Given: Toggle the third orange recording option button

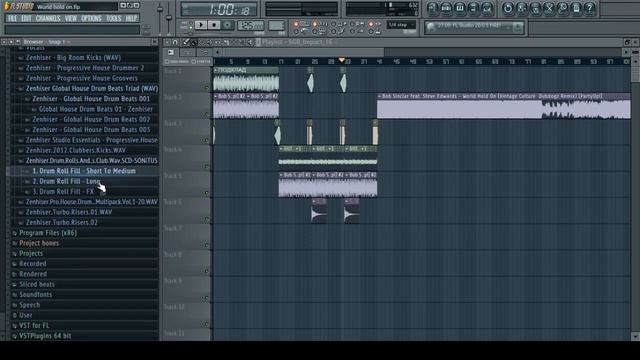Looking at the screenshot, I should tap(371, 24).
